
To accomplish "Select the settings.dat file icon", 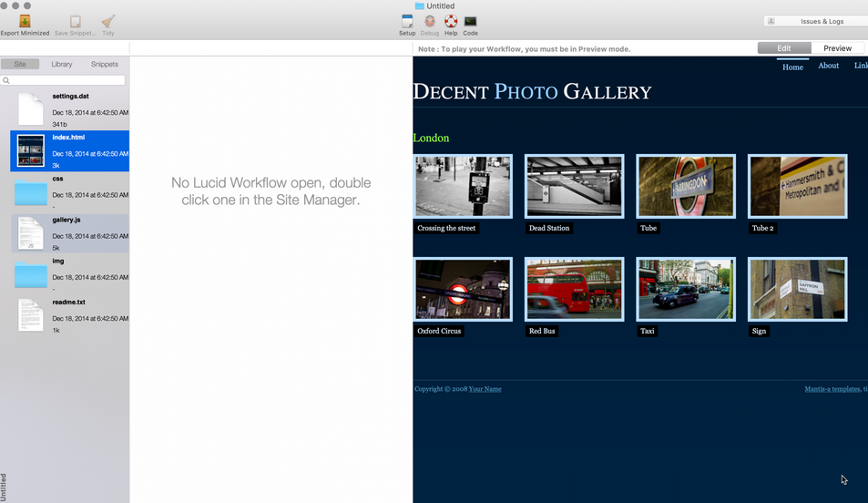I will [x=30, y=109].
